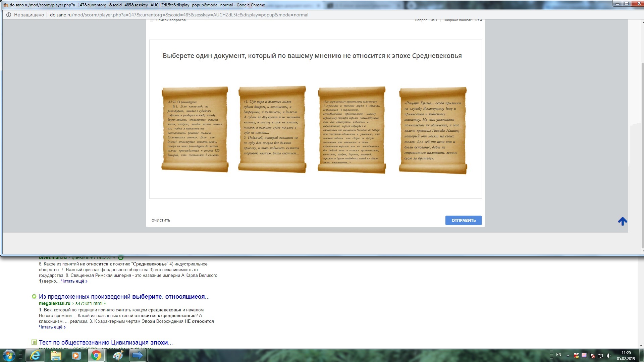Click the Show desktop button
Image resolution: width=644 pixels, height=362 pixels.
(642, 355)
